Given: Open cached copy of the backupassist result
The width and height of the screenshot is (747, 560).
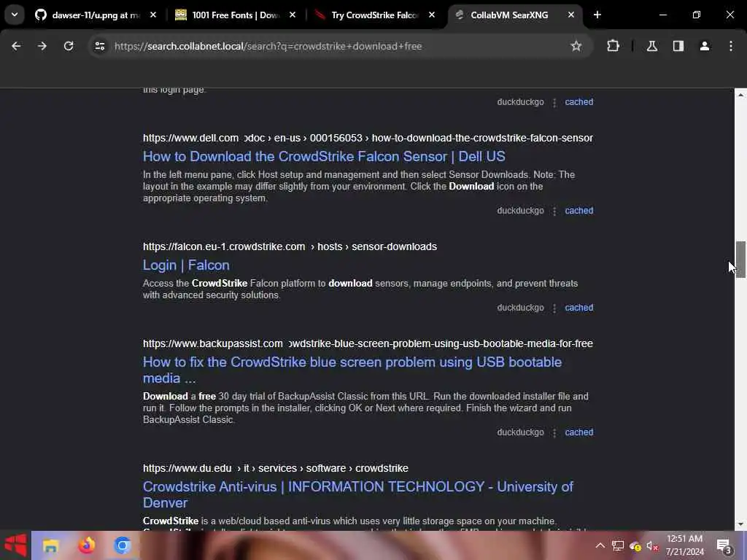Looking at the screenshot, I should (x=578, y=432).
